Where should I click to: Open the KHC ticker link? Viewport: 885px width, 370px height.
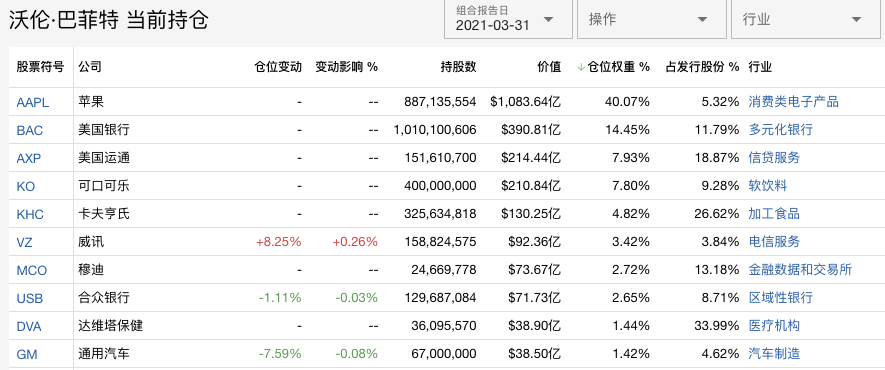tap(30, 214)
